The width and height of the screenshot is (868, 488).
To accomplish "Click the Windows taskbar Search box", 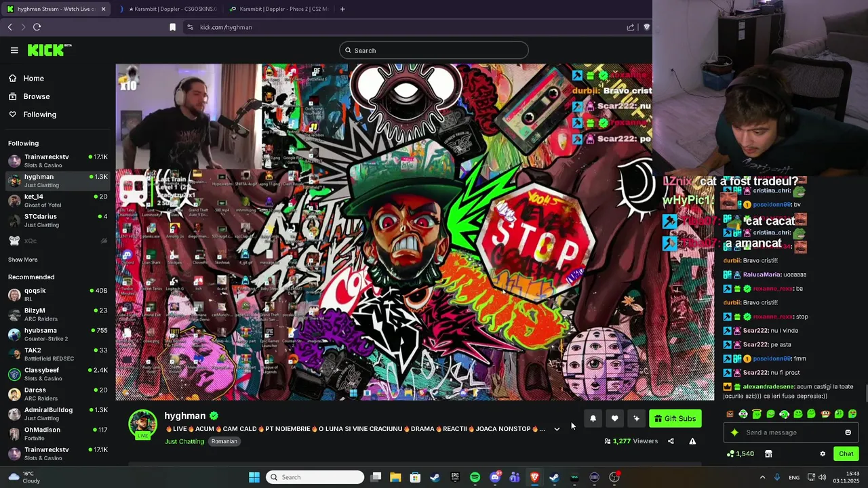I will coord(315,477).
